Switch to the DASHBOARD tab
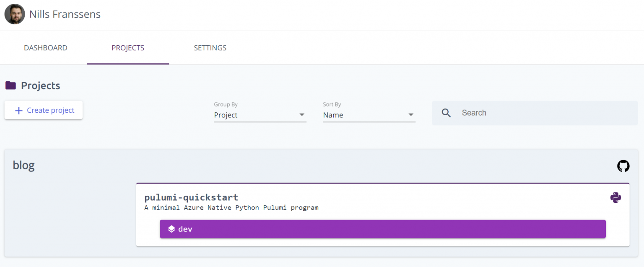644x267 pixels. click(45, 48)
